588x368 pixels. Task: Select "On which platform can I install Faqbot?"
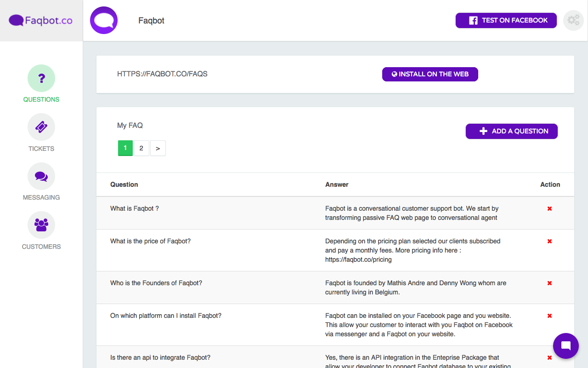(x=166, y=316)
